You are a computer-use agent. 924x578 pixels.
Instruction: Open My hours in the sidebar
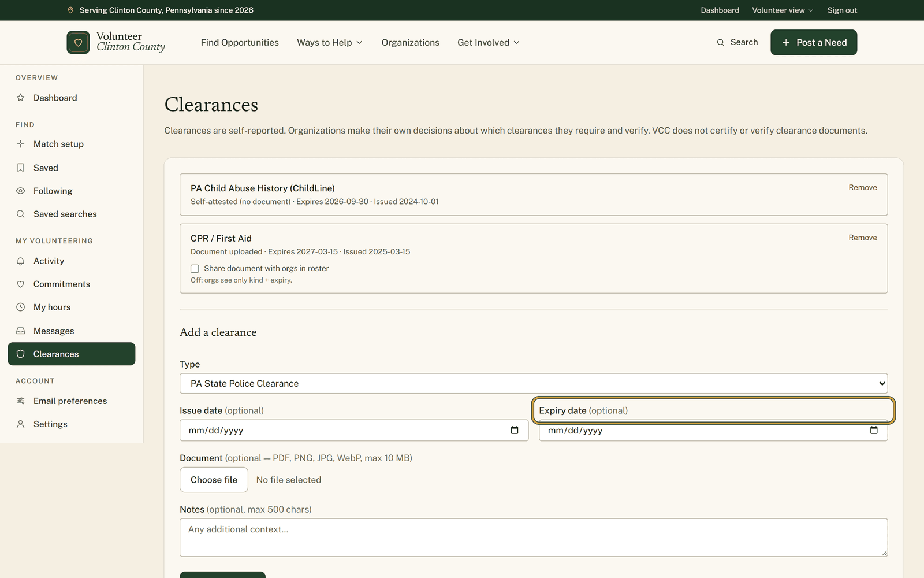[x=72, y=307]
